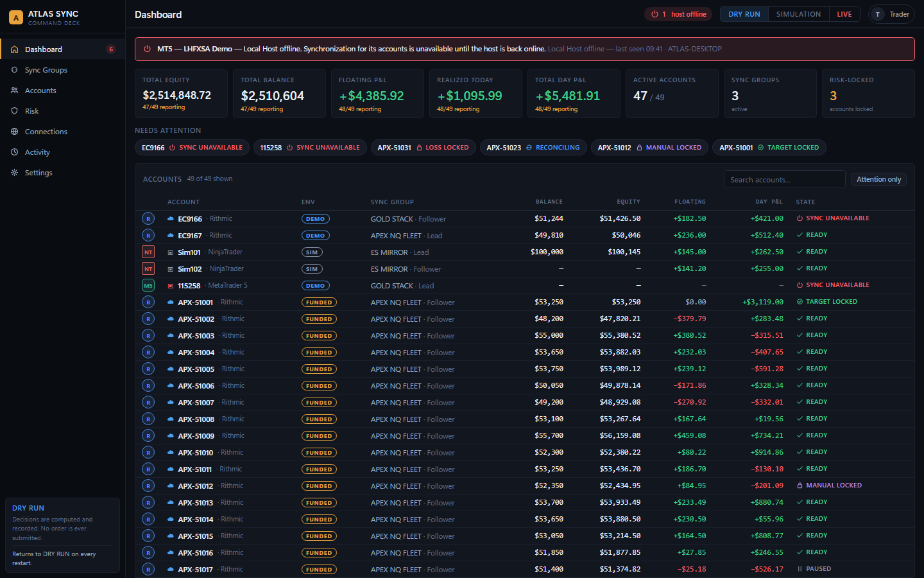Image resolution: width=924 pixels, height=578 pixels.
Task: Switch to LIVE mode
Action: [844, 14]
